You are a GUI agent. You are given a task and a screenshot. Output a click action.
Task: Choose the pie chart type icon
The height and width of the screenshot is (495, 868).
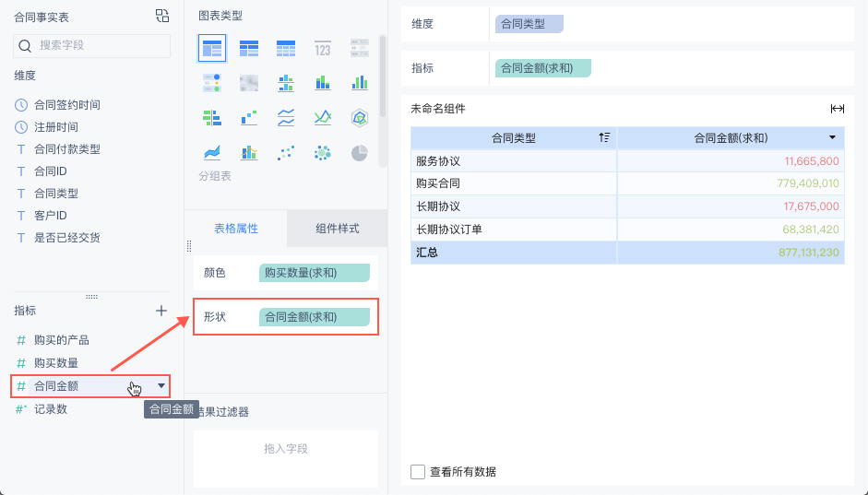click(x=360, y=152)
